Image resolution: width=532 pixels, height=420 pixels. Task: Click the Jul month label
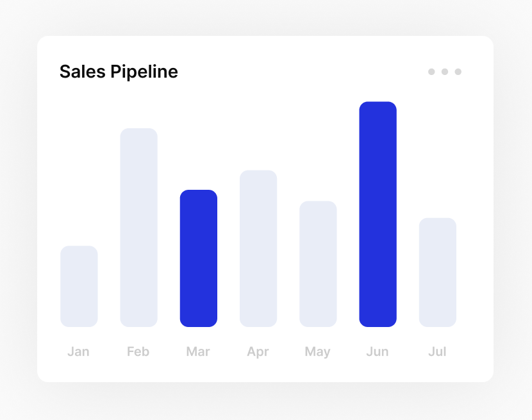(x=437, y=351)
